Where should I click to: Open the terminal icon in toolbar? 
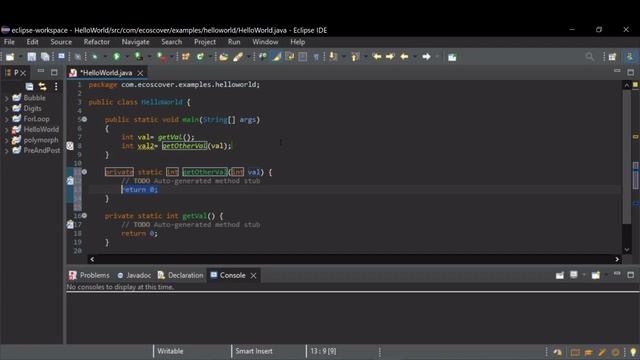[x=61, y=56]
